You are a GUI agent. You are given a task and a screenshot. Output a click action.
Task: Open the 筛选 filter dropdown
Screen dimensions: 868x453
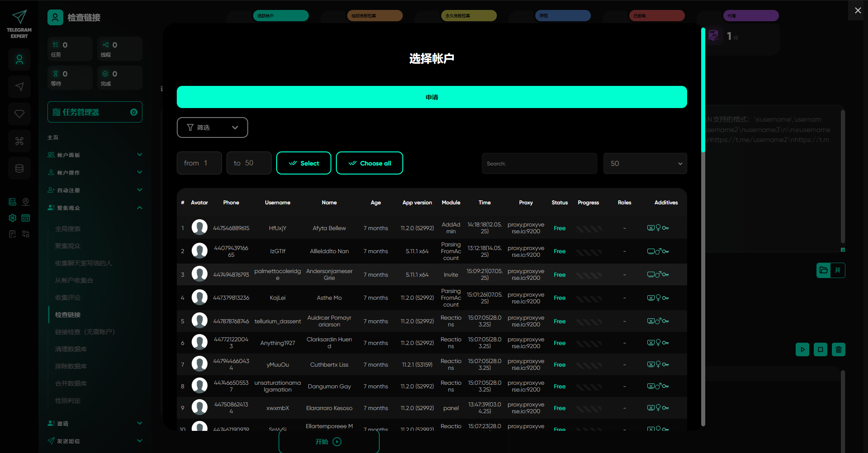coord(212,127)
